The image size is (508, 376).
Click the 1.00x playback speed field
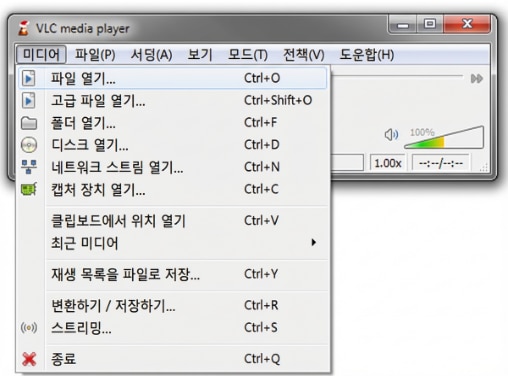[388, 163]
